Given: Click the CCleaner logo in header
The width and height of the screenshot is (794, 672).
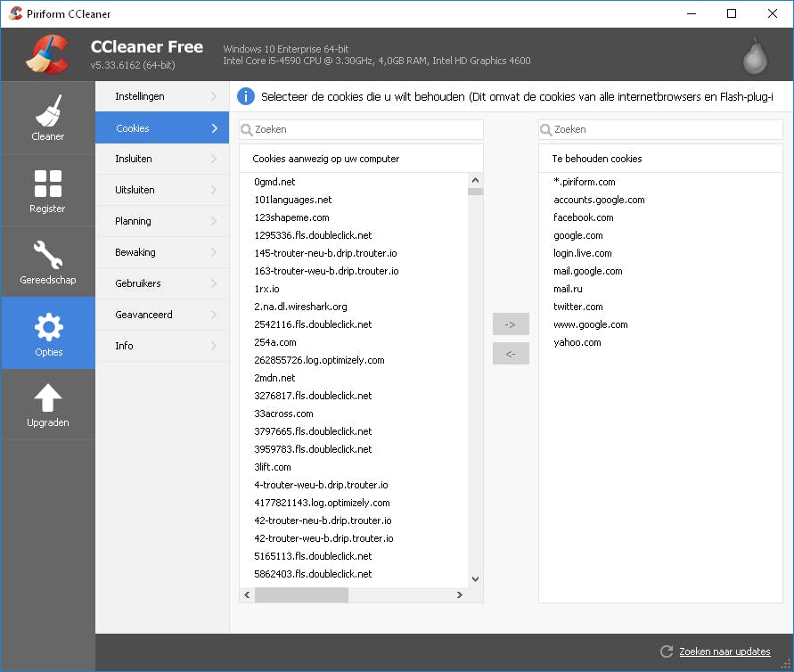Looking at the screenshot, I should point(47,54).
